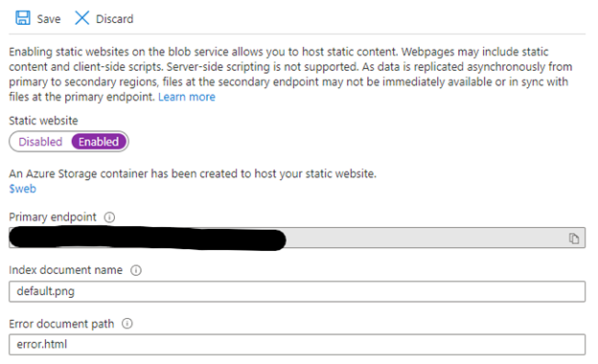Open the $web container link
Screen dimensions: 598x364
(x=22, y=189)
